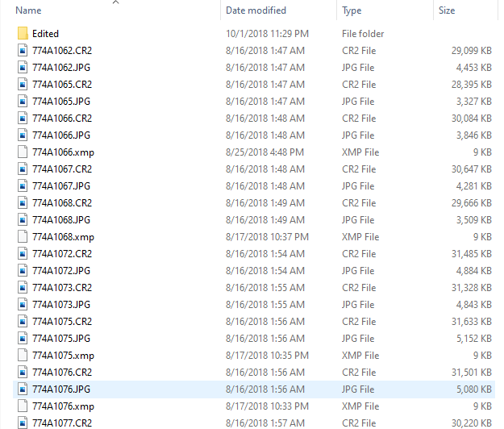
Task: Click the 774A1077.CR2 file icon
Action: click(x=23, y=423)
